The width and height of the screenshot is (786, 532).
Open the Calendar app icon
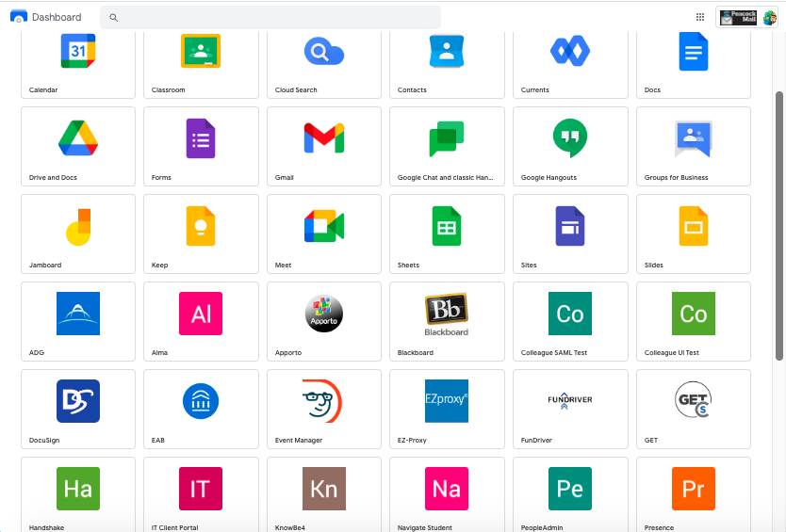(77, 50)
